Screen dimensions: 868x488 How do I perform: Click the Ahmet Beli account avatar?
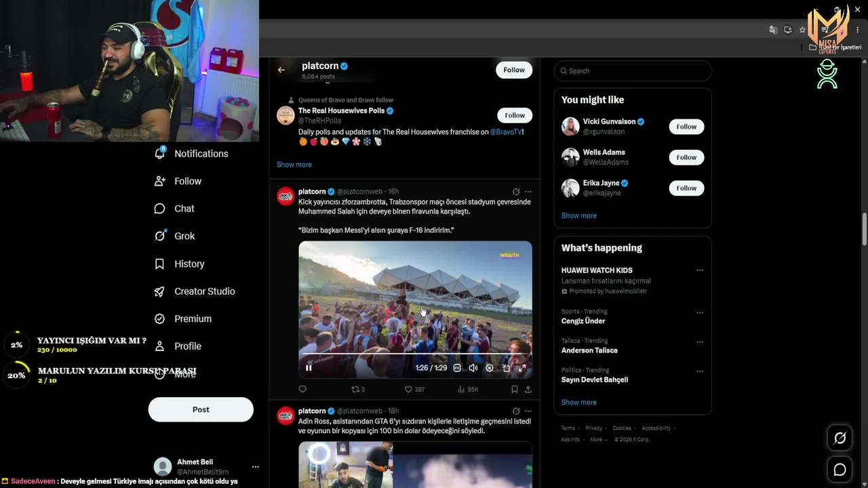click(x=163, y=466)
